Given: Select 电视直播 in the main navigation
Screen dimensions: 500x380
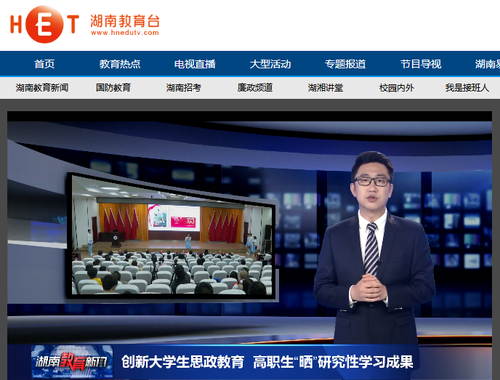Looking at the screenshot, I should 195,64.
